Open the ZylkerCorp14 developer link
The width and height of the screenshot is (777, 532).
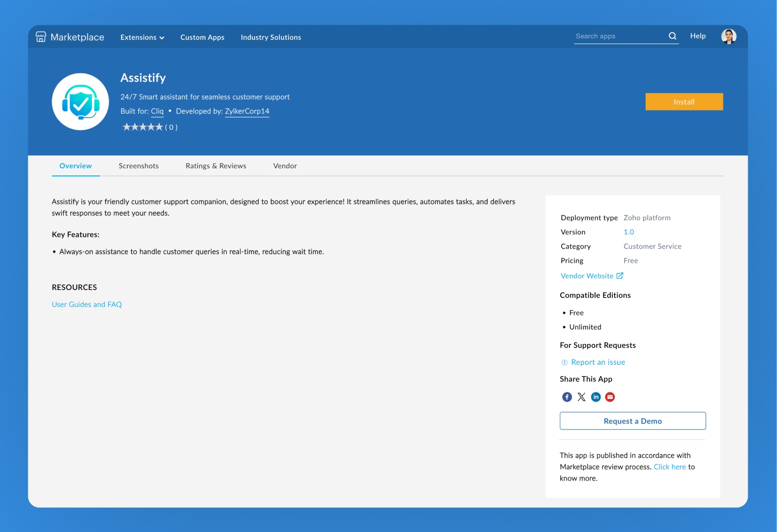click(247, 111)
